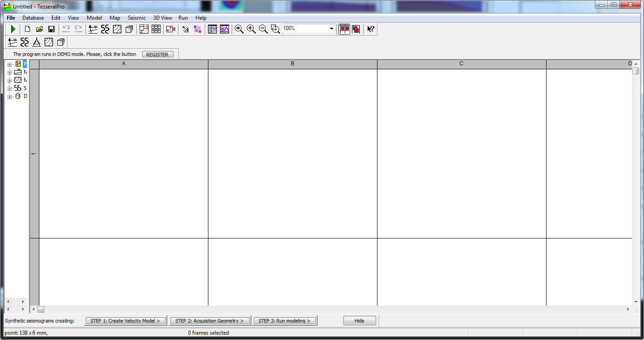Create a new document with the blank page icon
Viewport: 644px width, 340px height.
(x=27, y=29)
